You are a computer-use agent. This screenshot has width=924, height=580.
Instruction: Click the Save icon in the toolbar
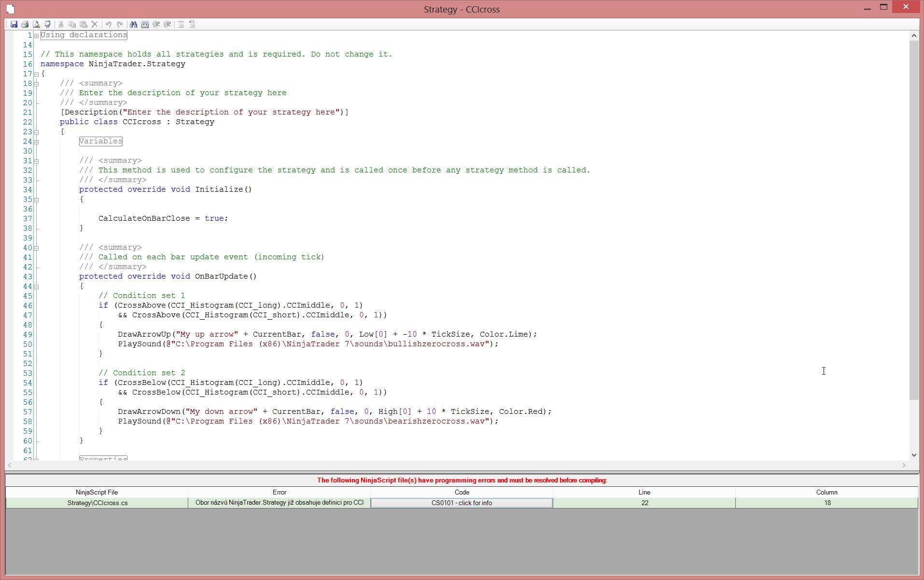point(14,24)
